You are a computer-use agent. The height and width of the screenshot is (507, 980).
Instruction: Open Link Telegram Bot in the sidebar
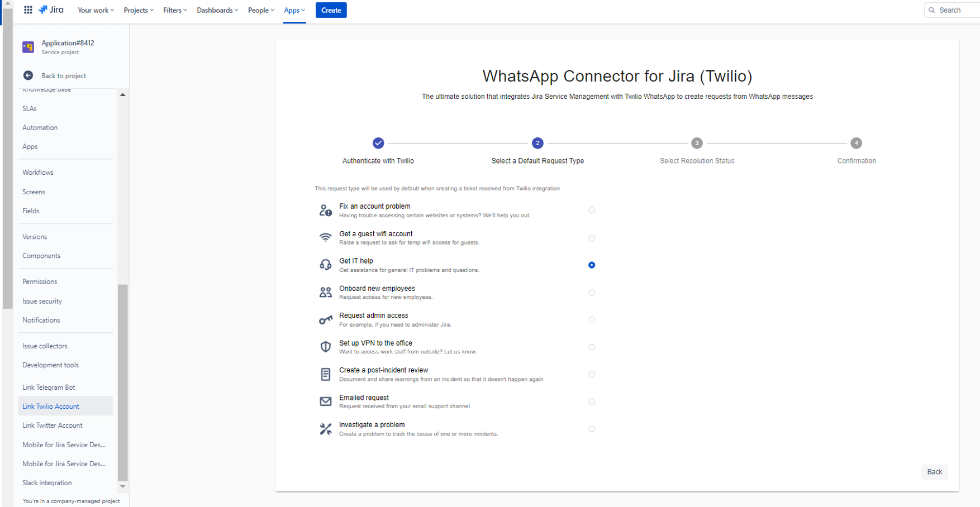pos(49,387)
